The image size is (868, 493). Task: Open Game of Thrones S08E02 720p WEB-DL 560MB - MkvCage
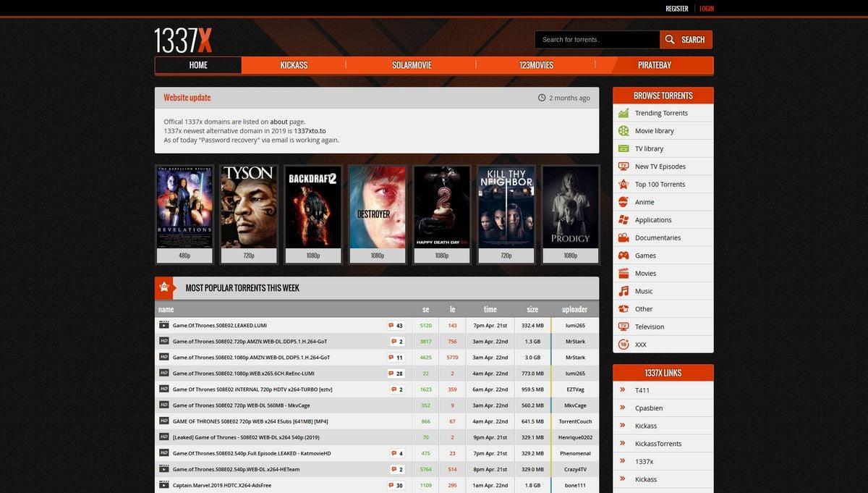241,405
